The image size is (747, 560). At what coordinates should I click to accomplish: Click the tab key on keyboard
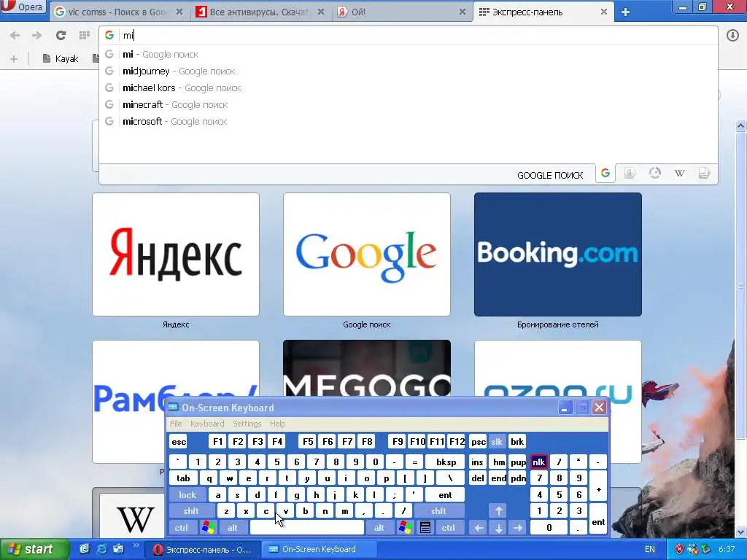[183, 478]
